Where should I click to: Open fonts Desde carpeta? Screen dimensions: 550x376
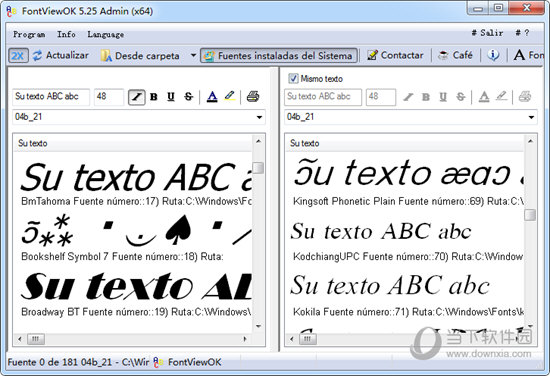coord(140,56)
